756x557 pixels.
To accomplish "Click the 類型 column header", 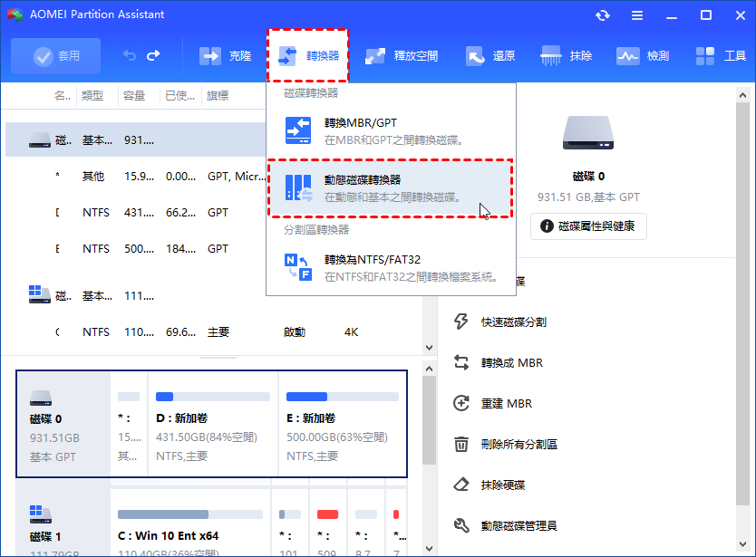I will pyautogui.click(x=92, y=96).
